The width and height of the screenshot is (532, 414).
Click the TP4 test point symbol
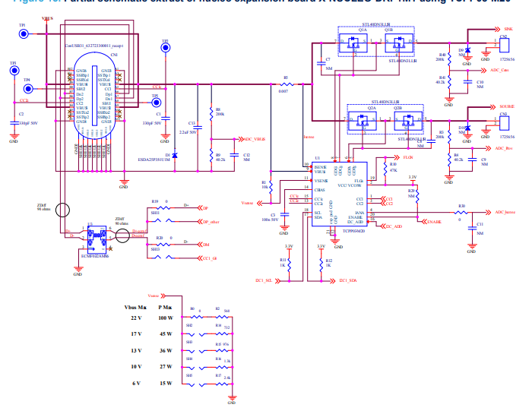pyautogui.click(x=28, y=89)
